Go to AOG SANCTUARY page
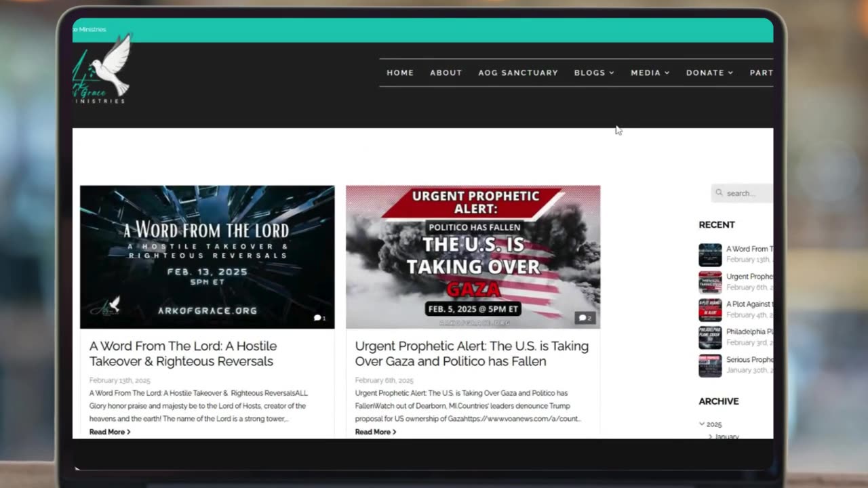 click(518, 73)
